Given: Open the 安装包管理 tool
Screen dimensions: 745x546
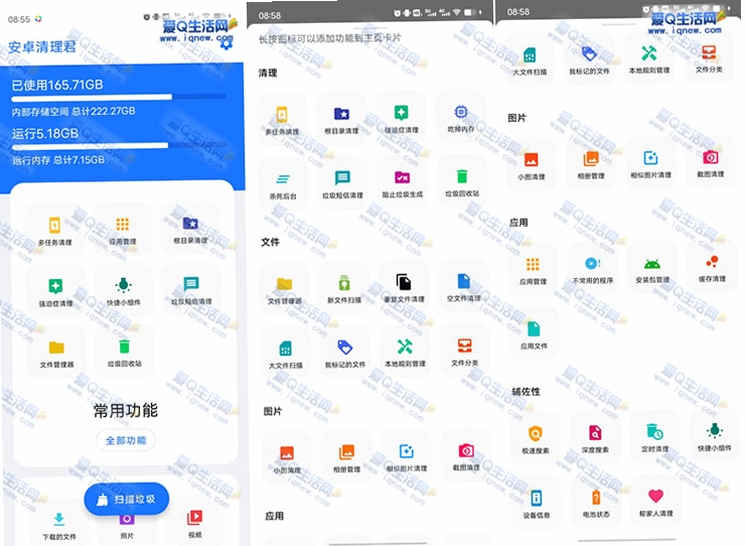Looking at the screenshot, I should click(652, 268).
